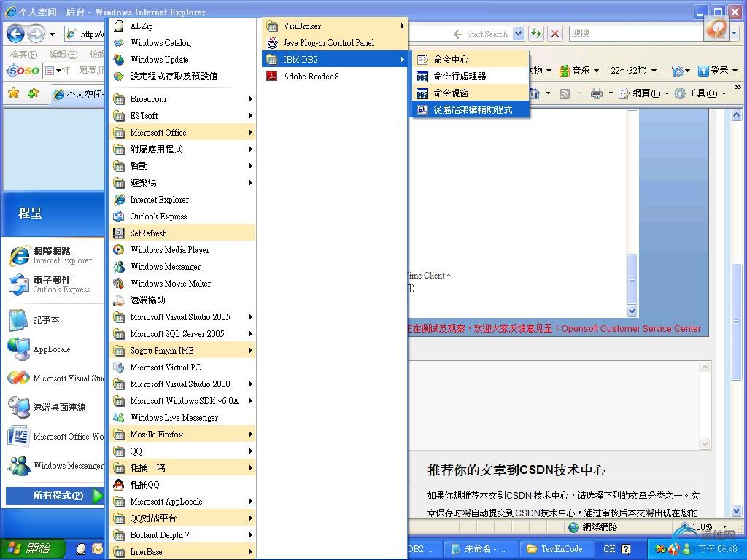The image size is (747, 560).
Task: Open the 音乐 music toolbar dropdown
Action: coord(578,71)
